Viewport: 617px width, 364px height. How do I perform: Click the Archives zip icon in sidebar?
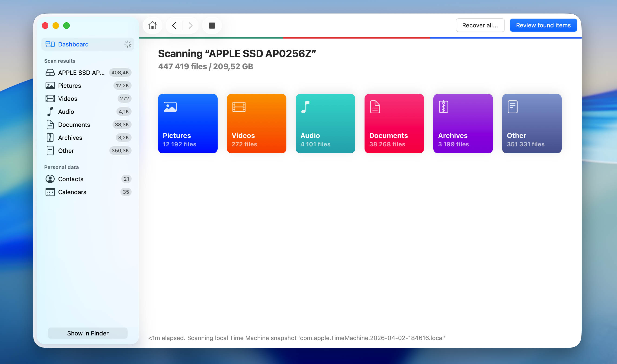(x=50, y=138)
